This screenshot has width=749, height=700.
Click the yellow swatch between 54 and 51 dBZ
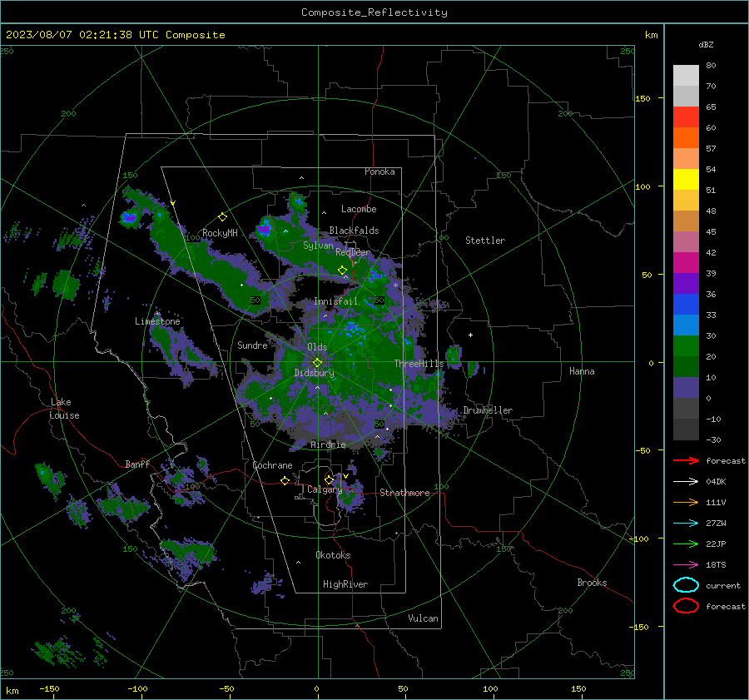[x=686, y=179]
